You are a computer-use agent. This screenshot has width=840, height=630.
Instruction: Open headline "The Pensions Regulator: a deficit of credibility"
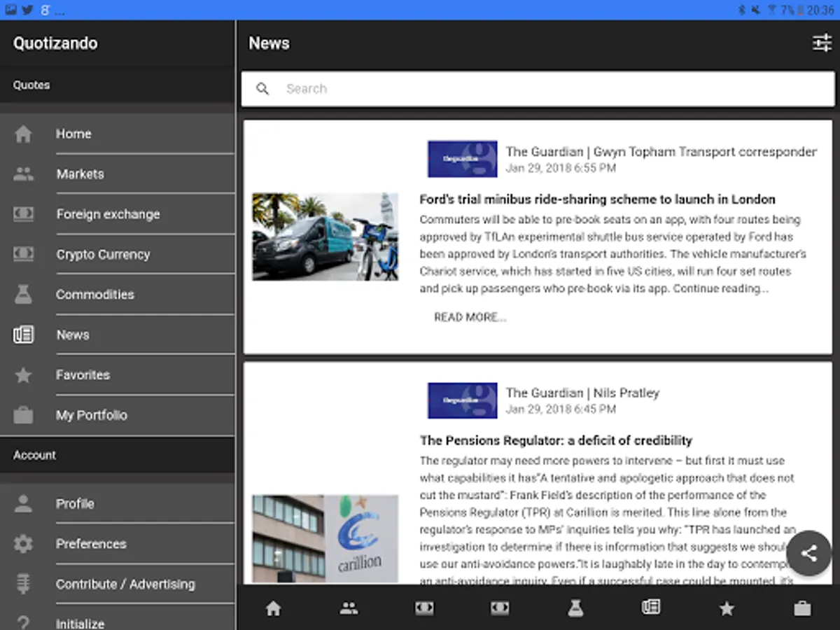click(556, 441)
